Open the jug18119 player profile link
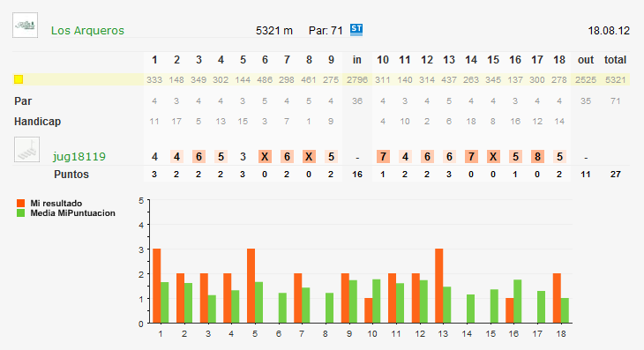The height and width of the screenshot is (350, 644). tap(79, 156)
